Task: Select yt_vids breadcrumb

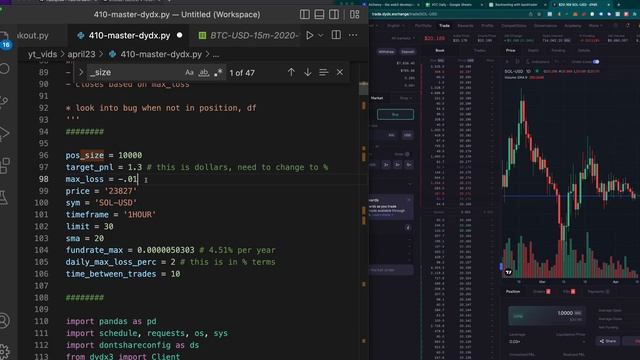Action: pyautogui.click(x=42, y=54)
